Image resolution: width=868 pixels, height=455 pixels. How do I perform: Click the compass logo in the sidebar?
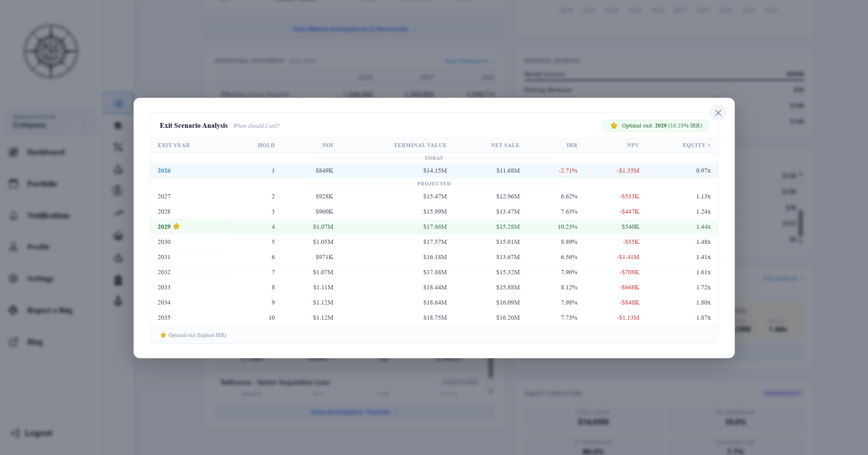pos(51,51)
